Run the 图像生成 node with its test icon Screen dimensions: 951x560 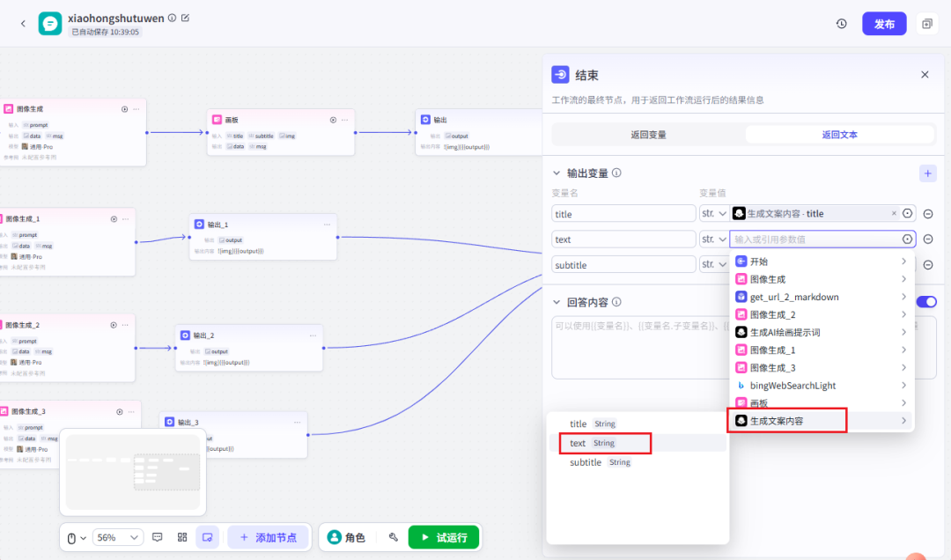click(124, 109)
